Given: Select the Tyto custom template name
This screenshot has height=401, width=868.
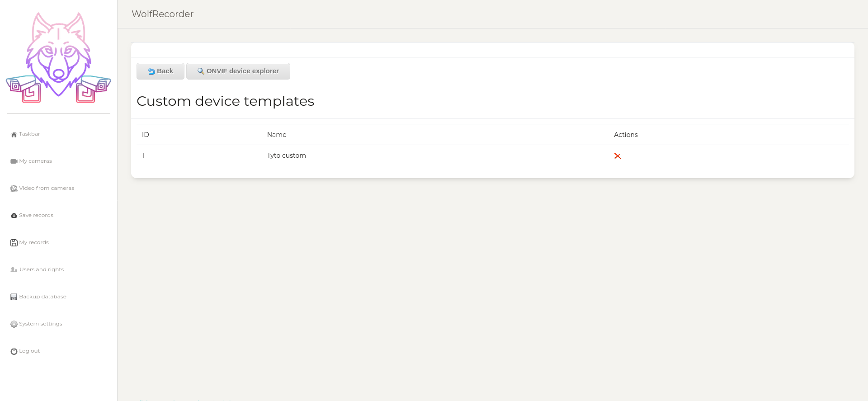Looking at the screenshot, I should click(286, 156).
